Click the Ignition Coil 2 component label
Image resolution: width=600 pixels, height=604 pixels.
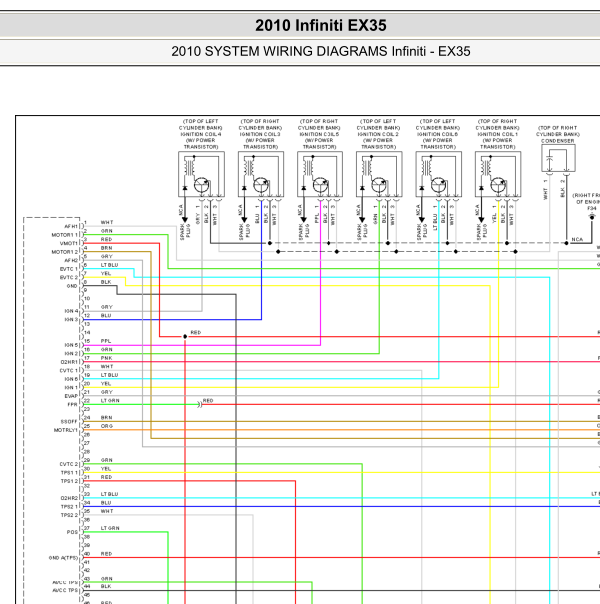click(x=378, y=134)
